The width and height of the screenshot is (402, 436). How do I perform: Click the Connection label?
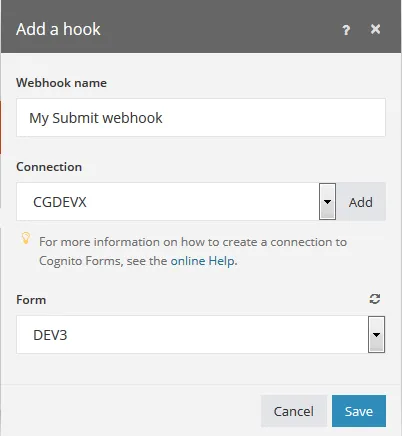(x=49, y=167)
